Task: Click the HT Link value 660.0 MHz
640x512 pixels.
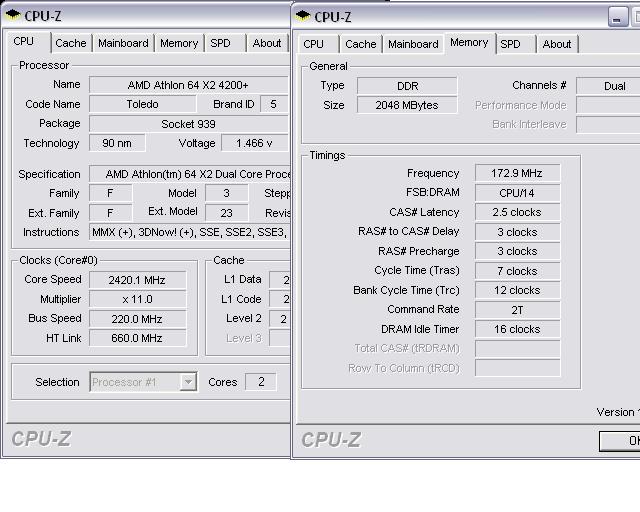Action: tap(138, 338)
